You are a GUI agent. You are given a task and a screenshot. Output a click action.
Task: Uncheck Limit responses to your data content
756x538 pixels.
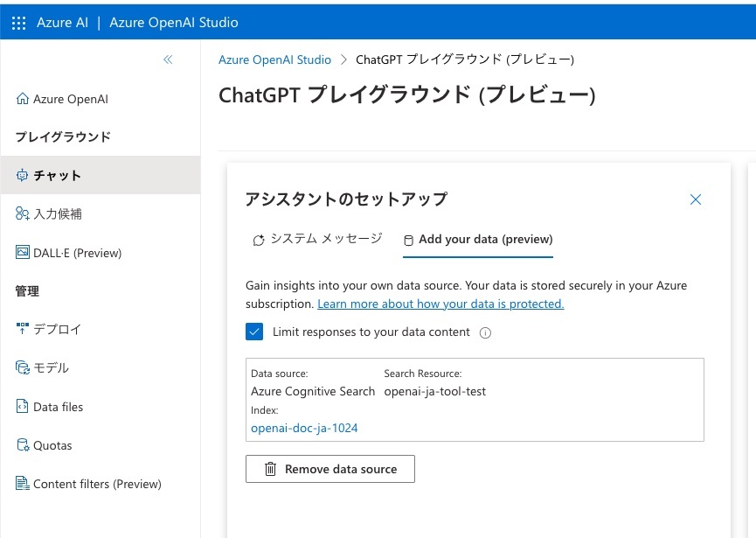254,332
